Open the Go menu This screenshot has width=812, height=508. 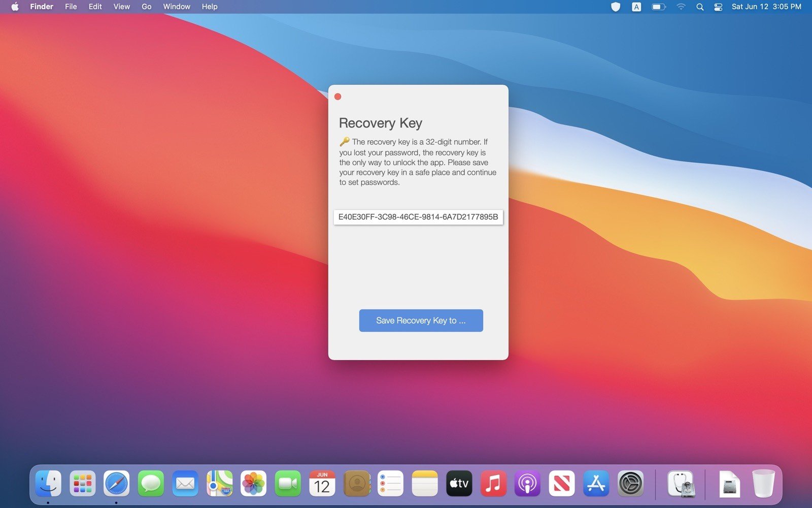(146, 7)
